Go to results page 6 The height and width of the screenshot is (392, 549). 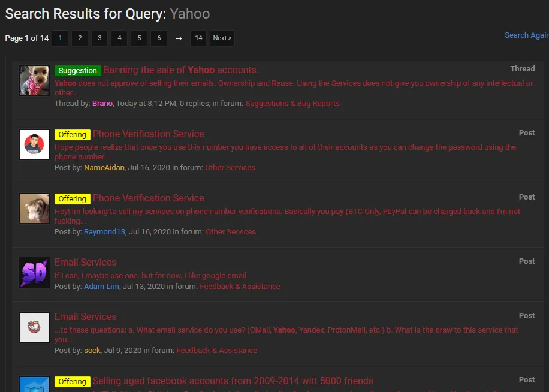(x=159, y=38)
